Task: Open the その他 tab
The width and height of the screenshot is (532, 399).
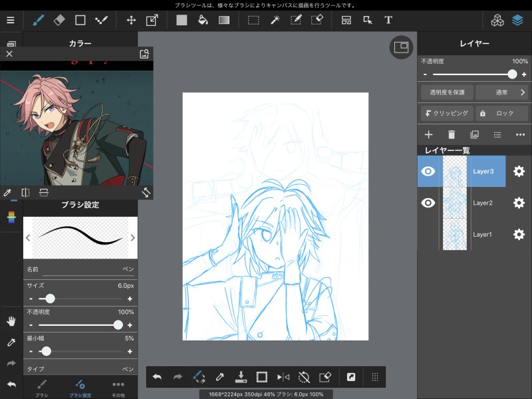Action: click(118, 388)
